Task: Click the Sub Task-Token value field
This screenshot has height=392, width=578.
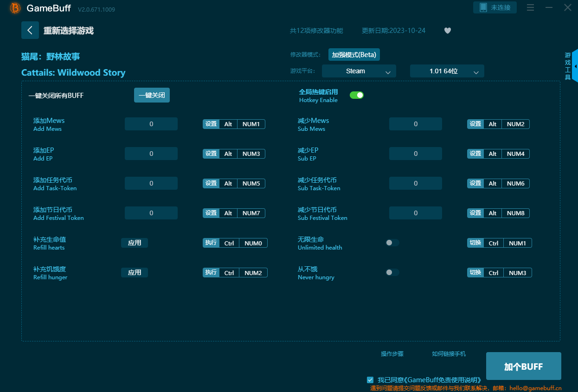Action: (x=416, y=183)
